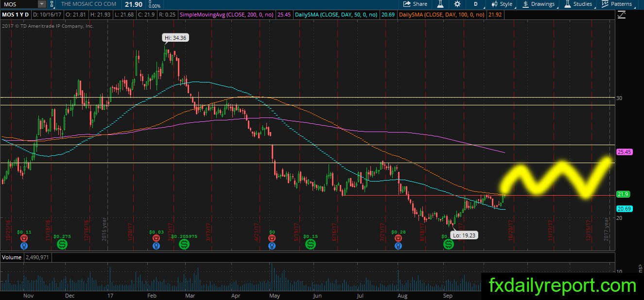The image size is (644, 300).
Task: Click the DailySMA (CLOSE, DAY, 100) study label
Action: (x=441, y=15)
